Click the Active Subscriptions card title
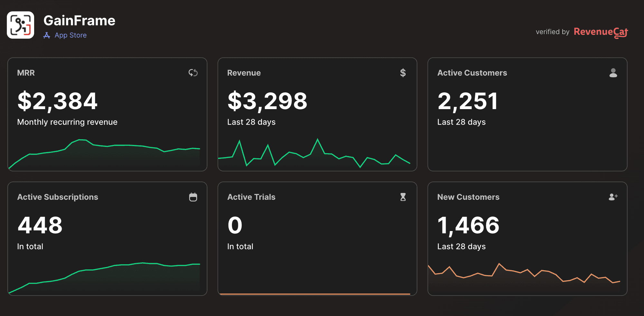Image resolution: width=644 pixels, height=316 pixels. [58, 197]
